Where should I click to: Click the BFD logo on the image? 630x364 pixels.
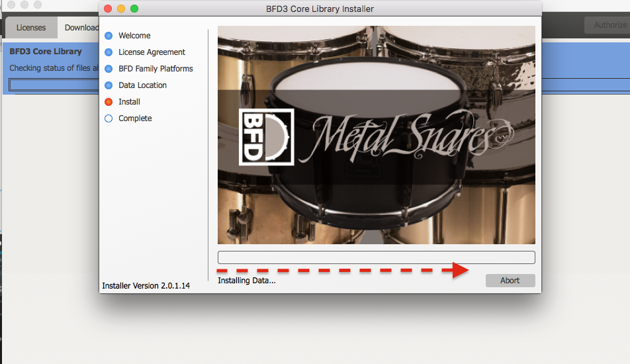[267, 137]
